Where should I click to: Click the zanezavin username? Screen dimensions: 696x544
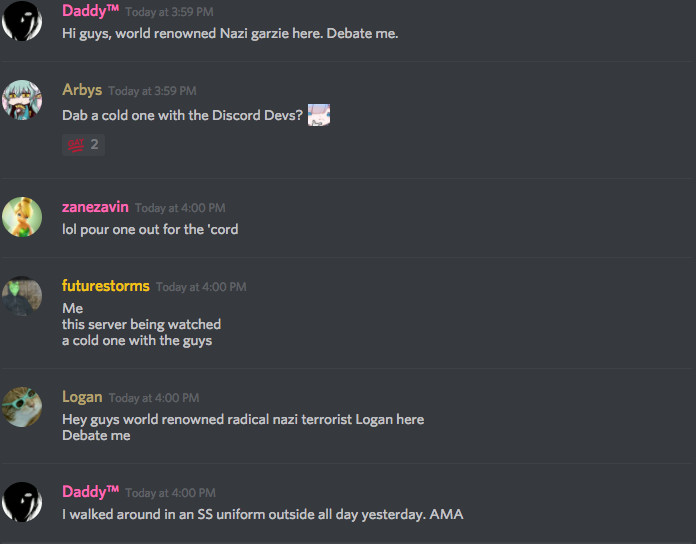pos(95,207)
